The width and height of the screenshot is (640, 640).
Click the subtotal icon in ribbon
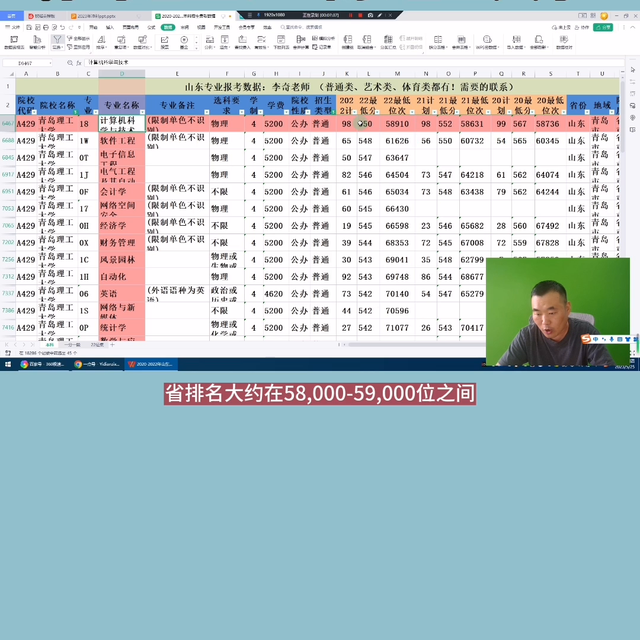[388, 40]
